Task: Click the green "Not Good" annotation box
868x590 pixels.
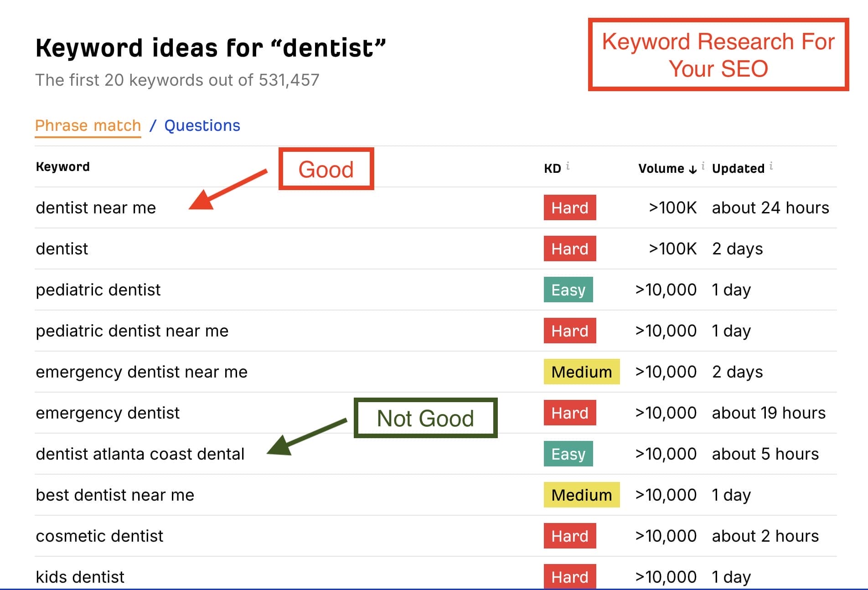Action: 425,418
